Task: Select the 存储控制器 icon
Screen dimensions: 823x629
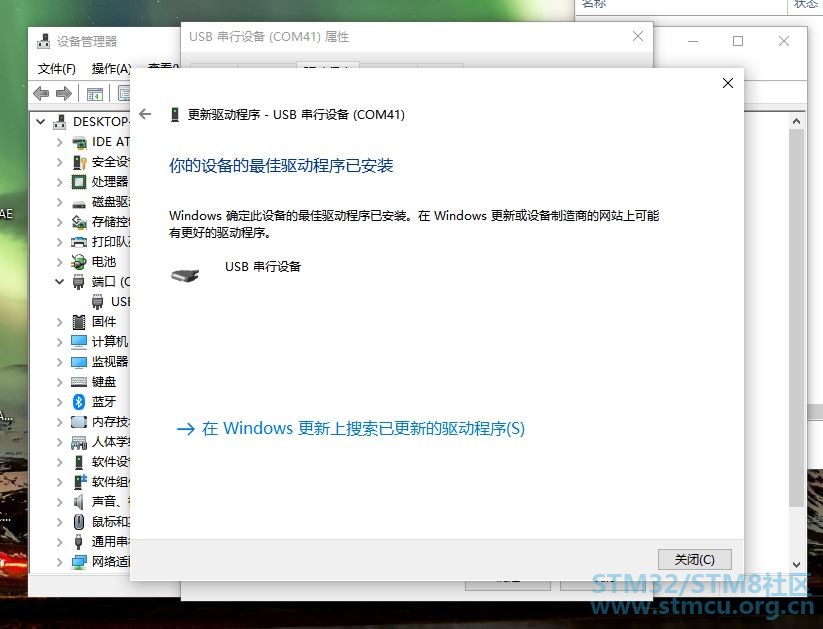Action: [79, 222]
